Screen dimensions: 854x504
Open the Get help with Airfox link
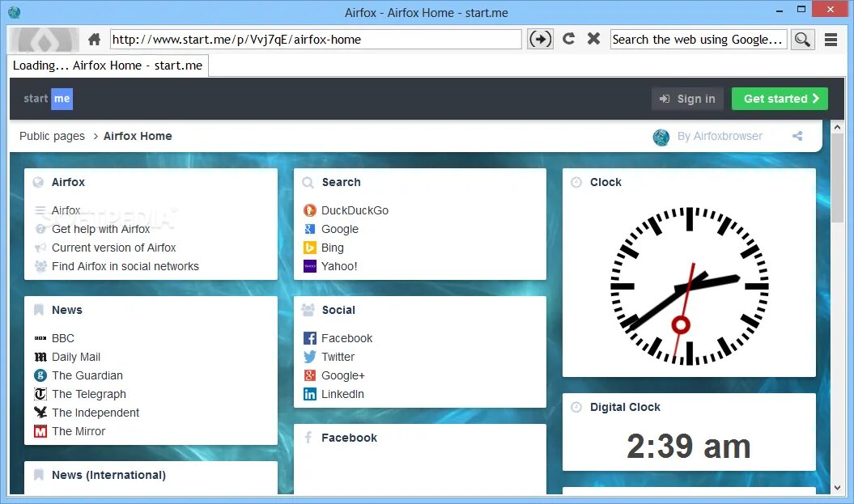click(100, 229)
